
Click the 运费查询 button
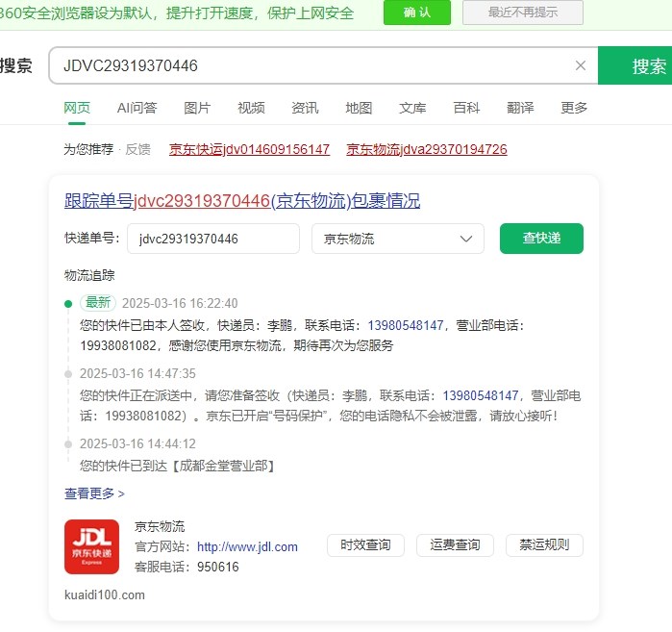(x=455, y=545)
